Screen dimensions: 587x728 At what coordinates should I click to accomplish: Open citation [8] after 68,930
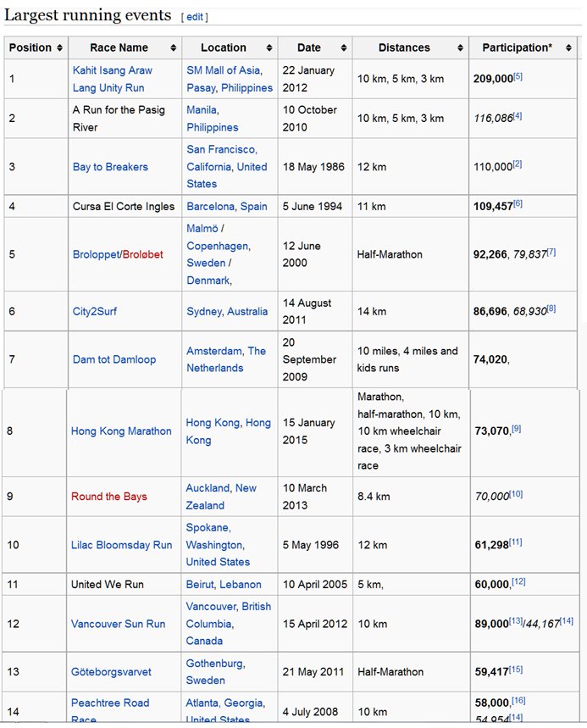coord(551,308)
